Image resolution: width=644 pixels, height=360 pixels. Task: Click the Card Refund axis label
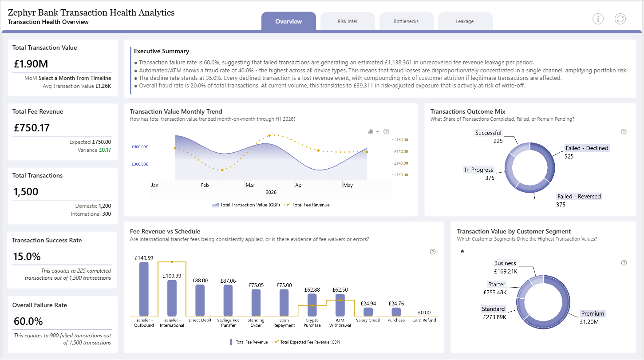(424, 320)
